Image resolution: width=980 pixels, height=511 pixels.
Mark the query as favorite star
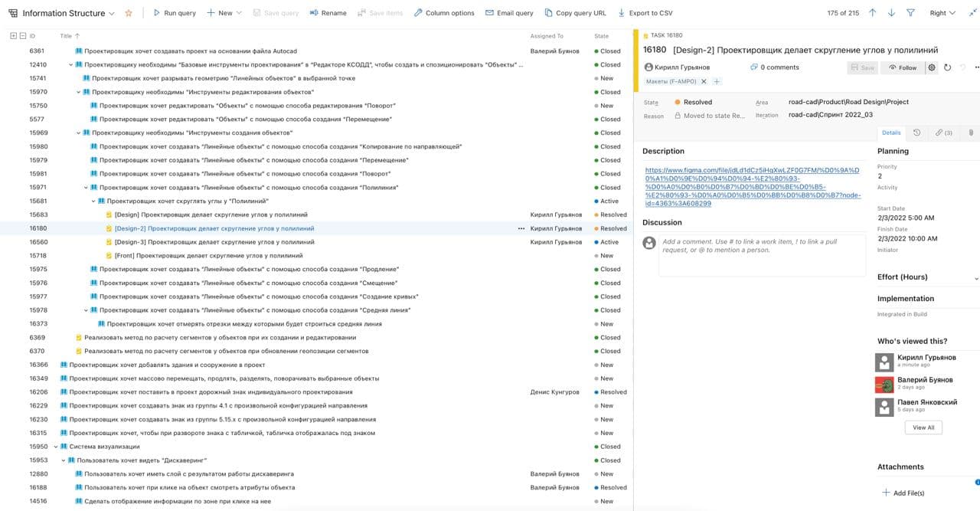click(x=128, y=13)
